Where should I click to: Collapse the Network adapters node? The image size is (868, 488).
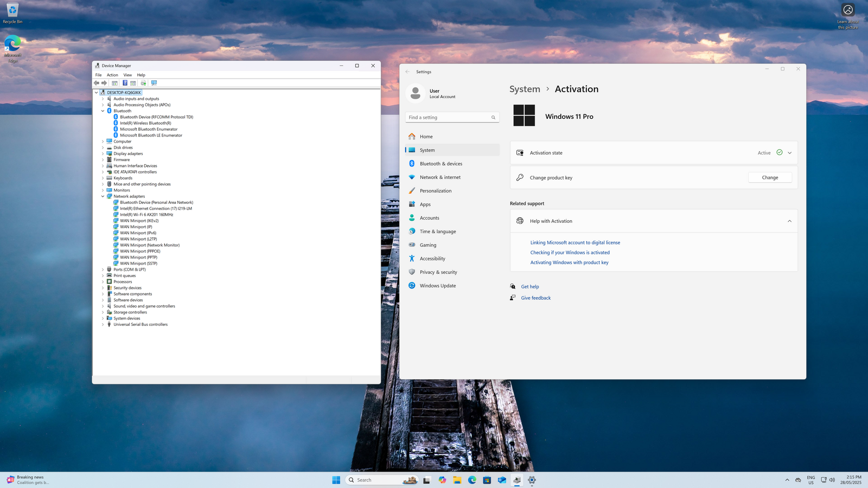[x=103, y=196]
